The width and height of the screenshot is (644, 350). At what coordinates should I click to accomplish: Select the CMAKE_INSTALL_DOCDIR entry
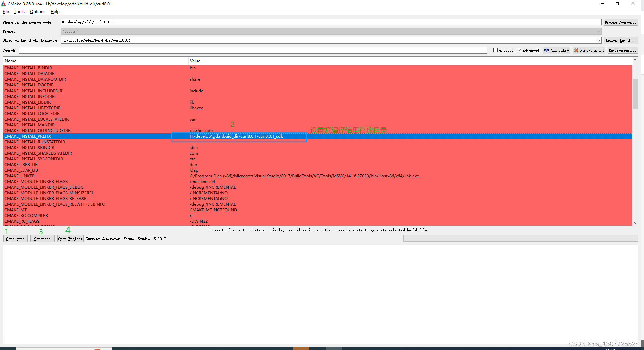(29, 85)
